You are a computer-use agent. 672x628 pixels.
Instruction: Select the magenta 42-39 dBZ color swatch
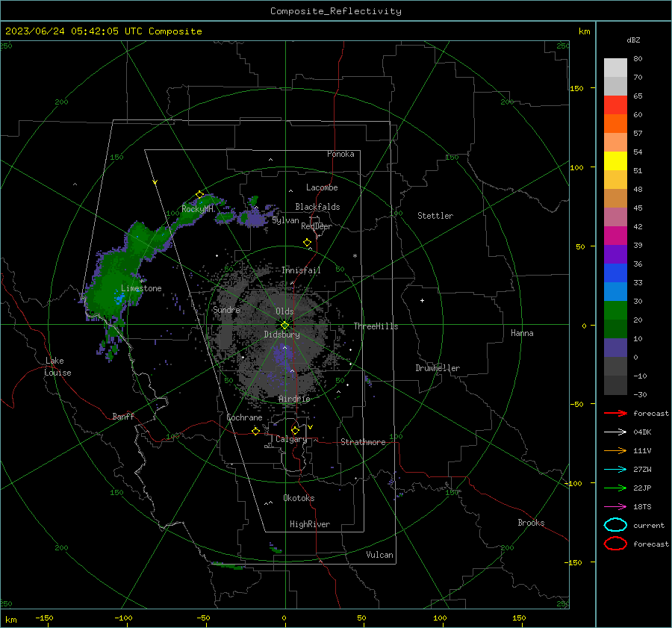click(615, 236)
